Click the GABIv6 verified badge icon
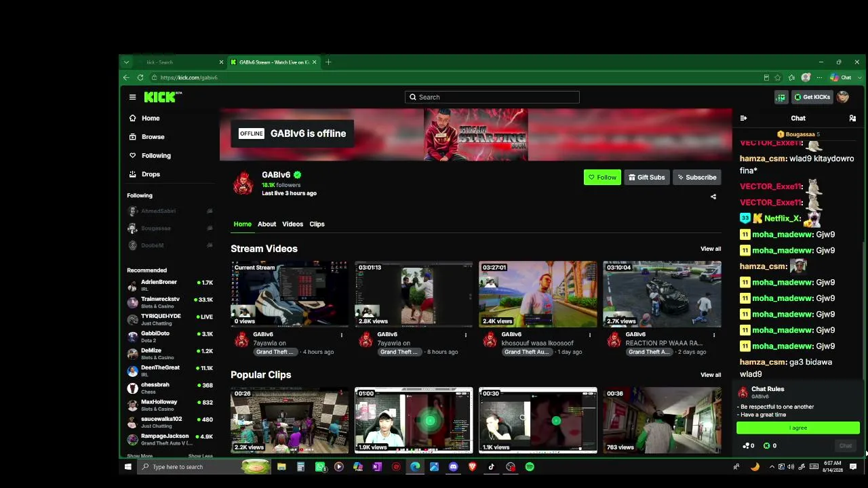This screenshot has width=868, height=488. click(x=297, y=175)
